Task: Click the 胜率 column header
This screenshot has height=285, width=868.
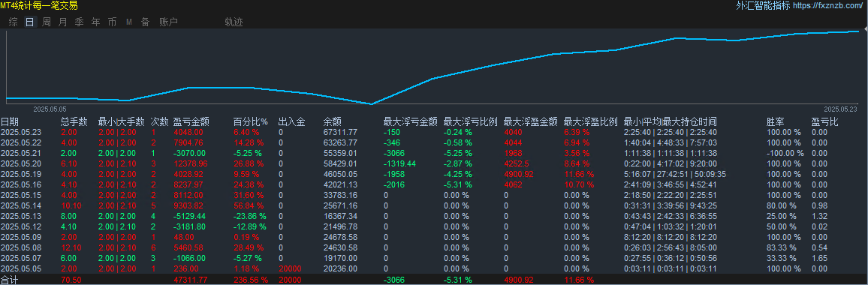Action: coord(775,121)
